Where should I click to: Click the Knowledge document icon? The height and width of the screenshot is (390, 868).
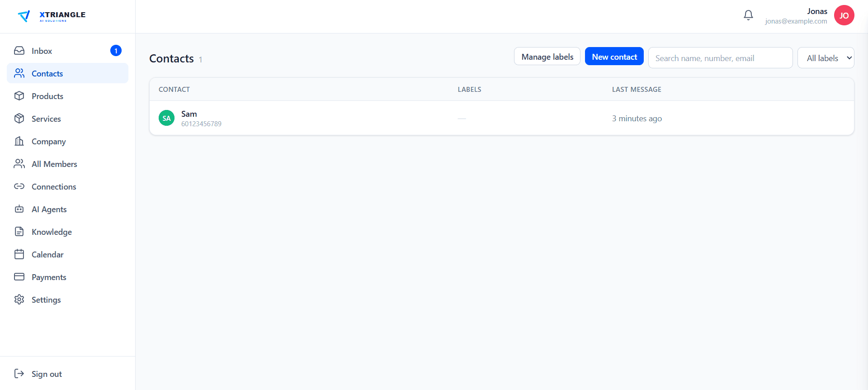pos(19,232)
